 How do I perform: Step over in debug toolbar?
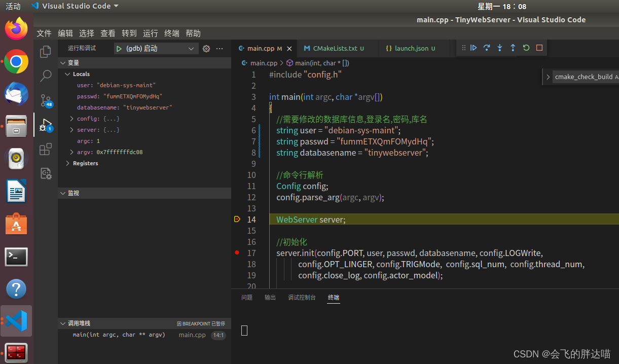[487, 48]
